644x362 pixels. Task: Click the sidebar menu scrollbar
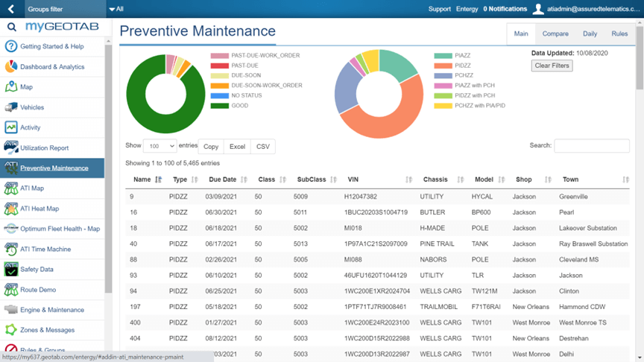tap(108, 168)
